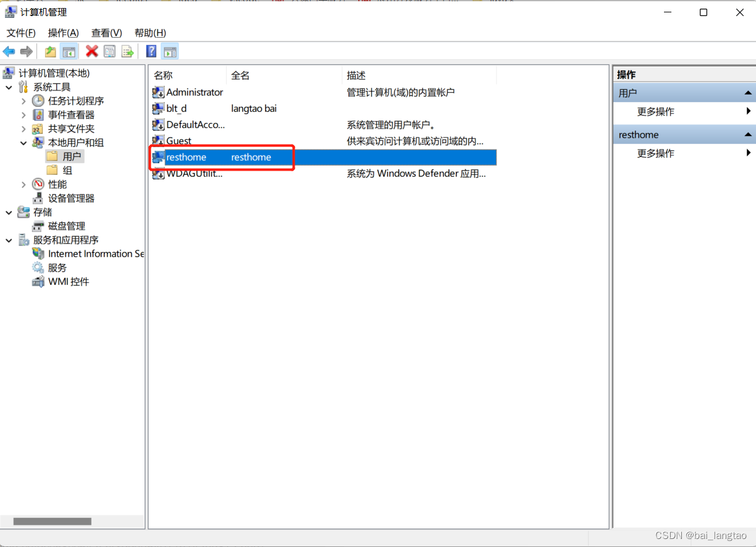Collapse the 系统工具 tree node

(x=9, y=87)
